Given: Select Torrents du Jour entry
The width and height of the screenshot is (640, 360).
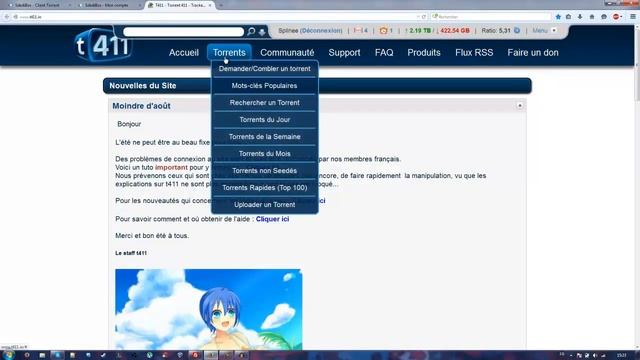Looking at the screenshot, I should coord(264,120).
